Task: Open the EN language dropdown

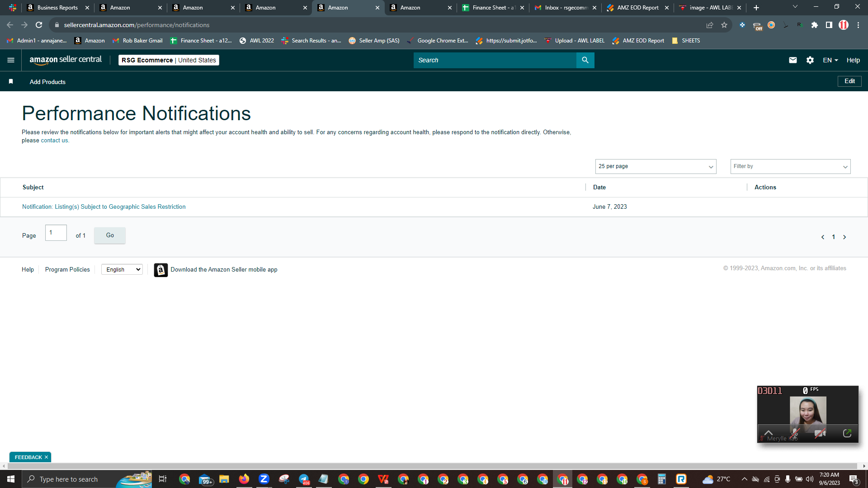Action: 830,60
